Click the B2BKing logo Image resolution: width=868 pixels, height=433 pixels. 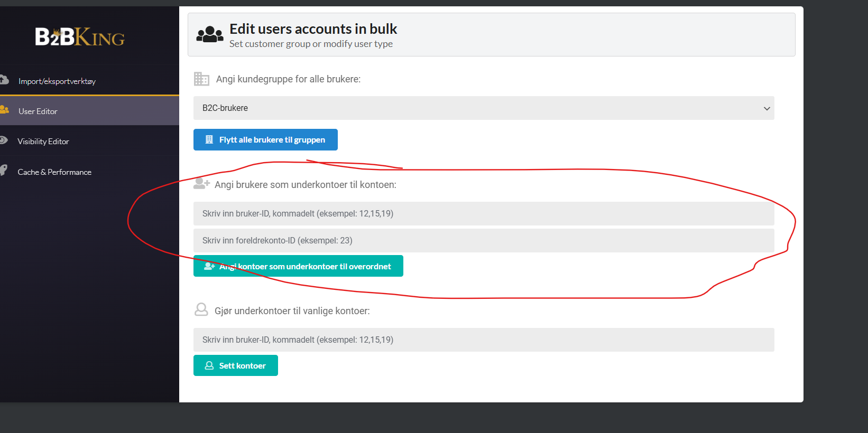[x=80, y=37]
